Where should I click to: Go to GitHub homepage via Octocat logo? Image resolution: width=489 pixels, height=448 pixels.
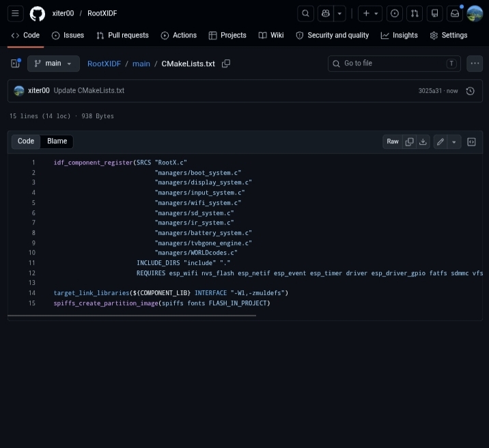click(x=38, y=14)
